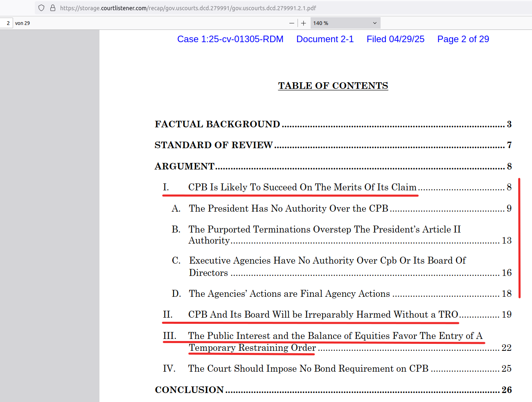The image size is (532, 402).
Task: Click the 'von 29' page count label
Action: tap(23, 23)
